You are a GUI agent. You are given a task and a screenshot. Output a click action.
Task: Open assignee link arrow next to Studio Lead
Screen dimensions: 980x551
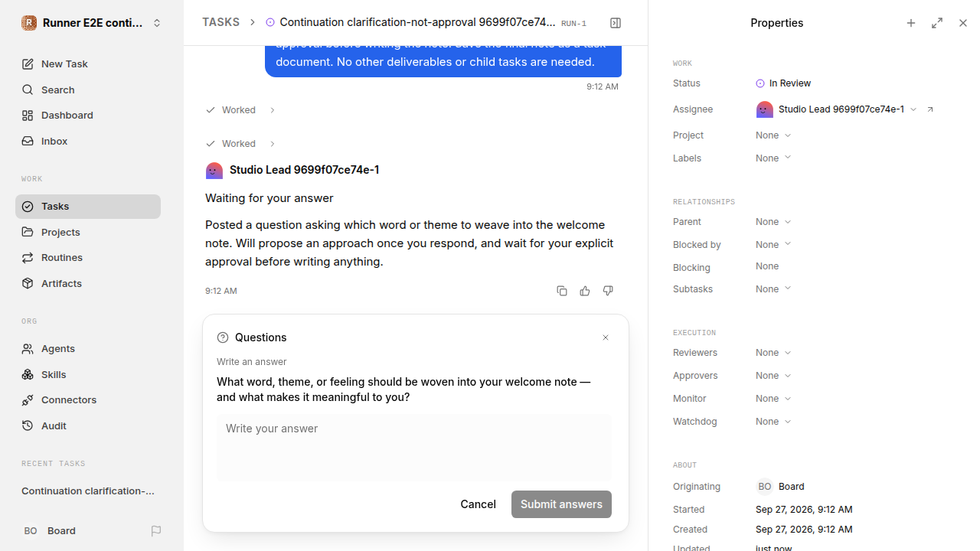click(930, 109)
